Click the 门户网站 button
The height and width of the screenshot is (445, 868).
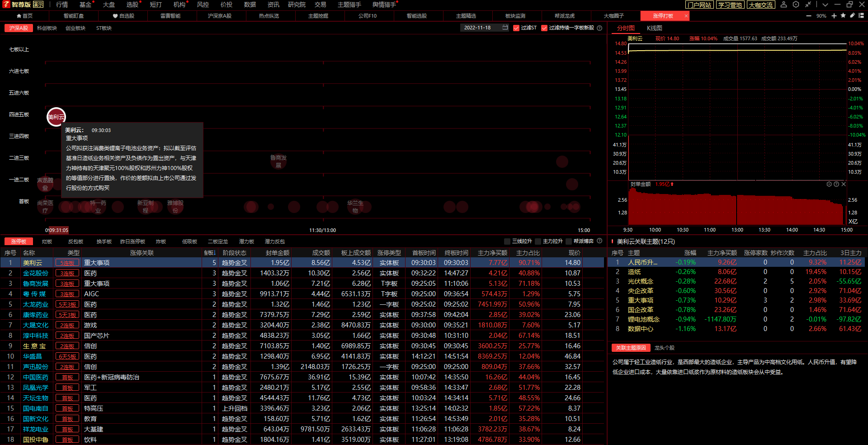pos(699,5)
